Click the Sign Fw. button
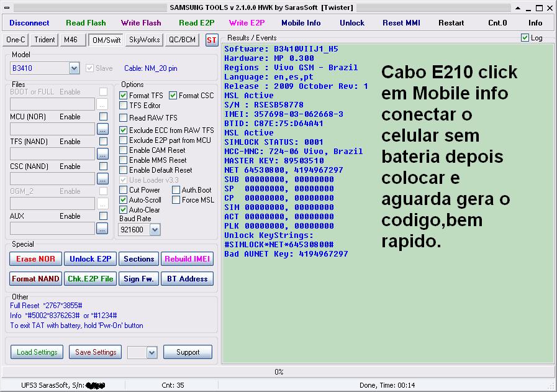This screenshot has height=392, width=557. (x=138, y=279)
